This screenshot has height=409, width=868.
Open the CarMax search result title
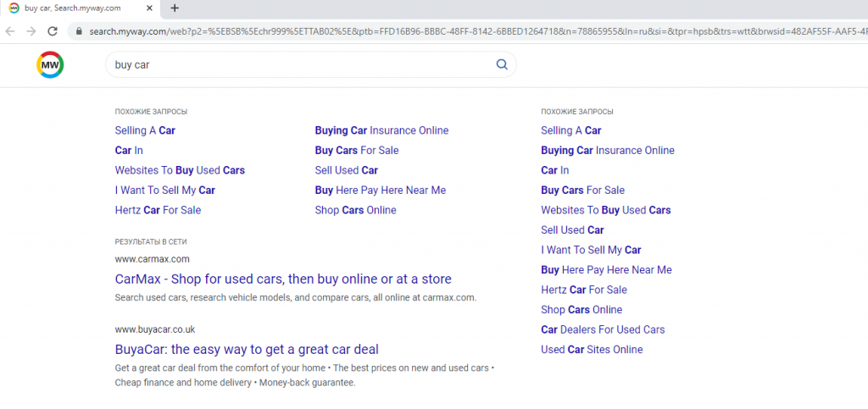point(283,279)
